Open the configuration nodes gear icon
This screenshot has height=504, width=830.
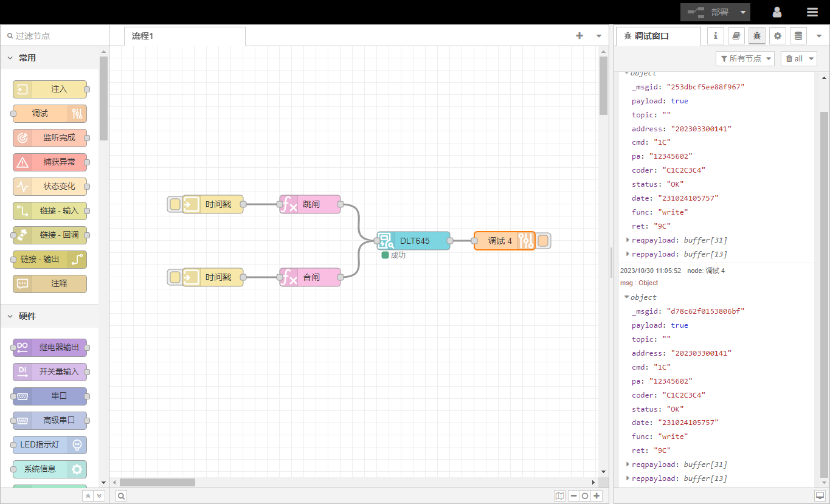[x=778, y=36]
